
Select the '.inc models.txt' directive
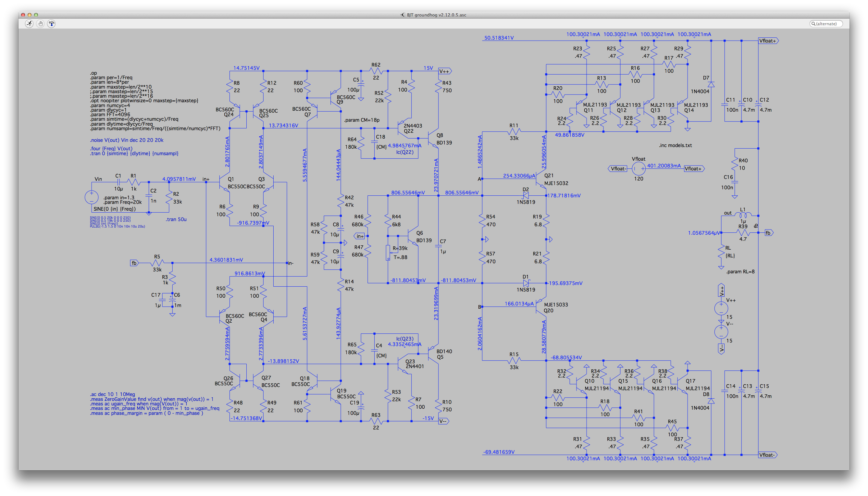[x=675, y=145]
